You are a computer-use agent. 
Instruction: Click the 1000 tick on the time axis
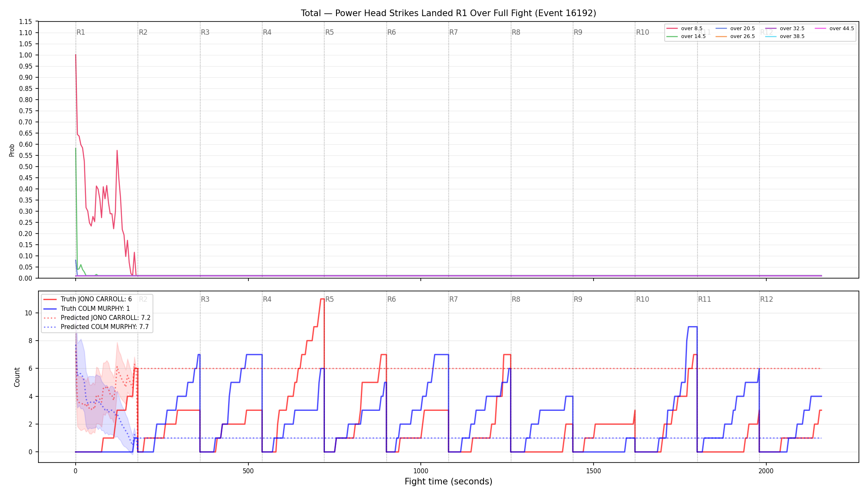[421, 471]
